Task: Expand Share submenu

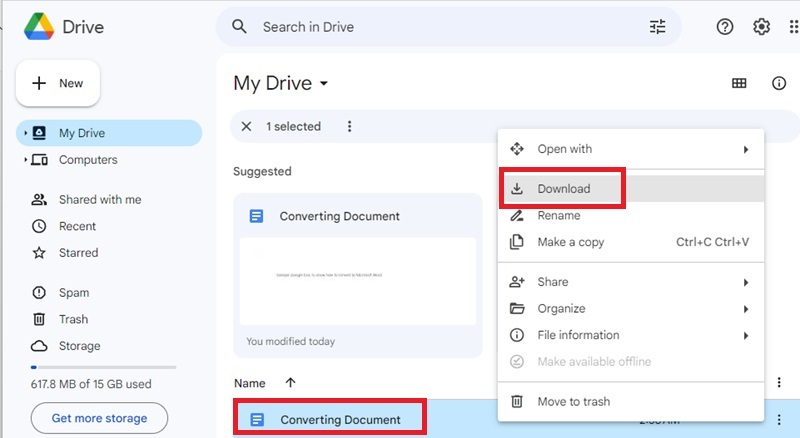Action: click(x=631, y=282)
